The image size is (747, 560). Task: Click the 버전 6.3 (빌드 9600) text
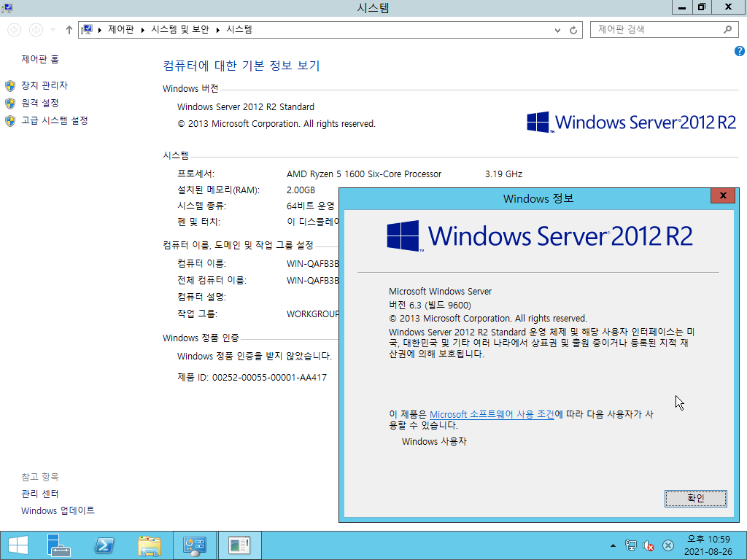click(430, 306)
